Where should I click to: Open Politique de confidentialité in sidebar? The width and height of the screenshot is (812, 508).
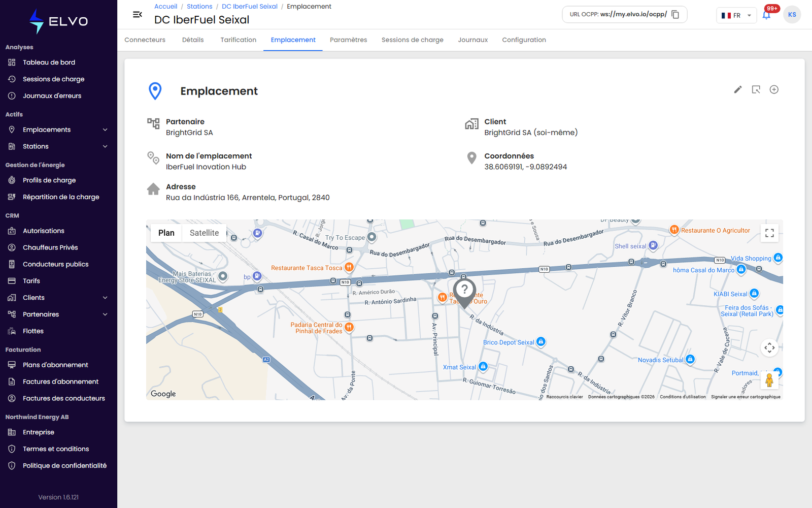pyautogui.click(x=58, y=466)
